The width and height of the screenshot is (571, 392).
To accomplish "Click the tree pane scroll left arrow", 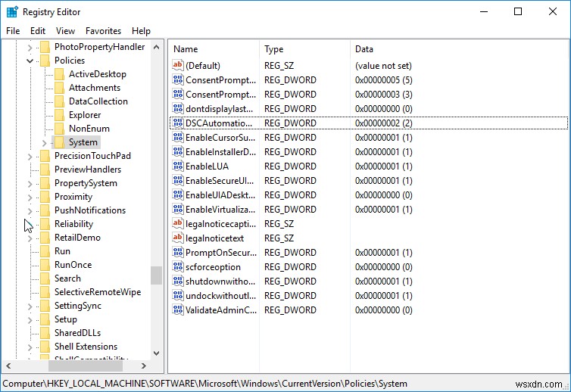I will tap(8, 366).
